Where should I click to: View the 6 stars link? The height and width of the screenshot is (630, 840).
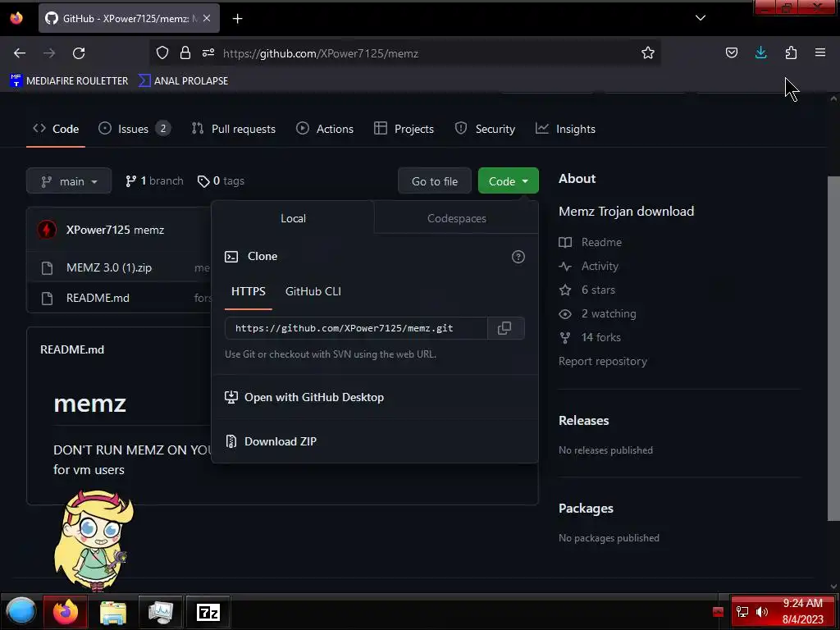coord(587,290)
